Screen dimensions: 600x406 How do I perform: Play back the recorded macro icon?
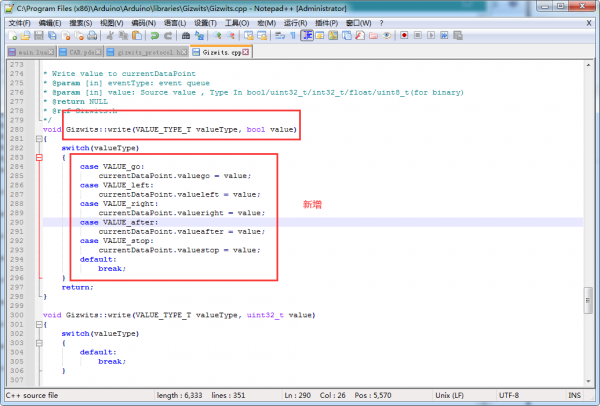click(x=431, y=36)
